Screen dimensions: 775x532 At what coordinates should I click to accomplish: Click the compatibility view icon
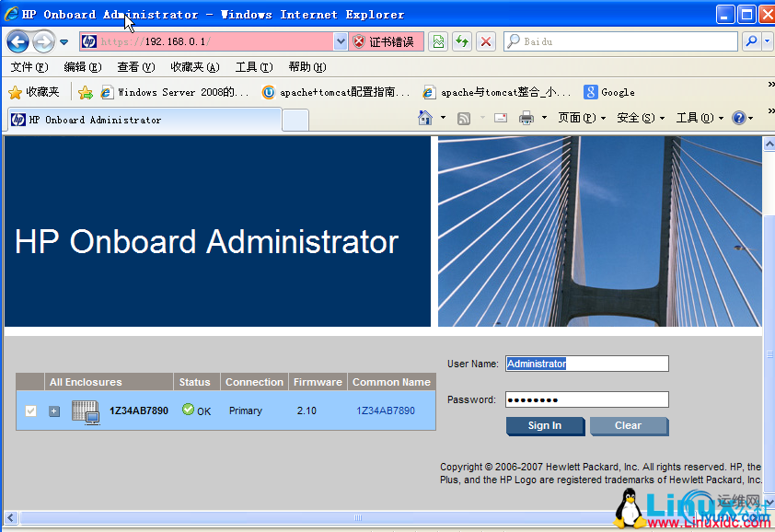click(x=438, y=41)
